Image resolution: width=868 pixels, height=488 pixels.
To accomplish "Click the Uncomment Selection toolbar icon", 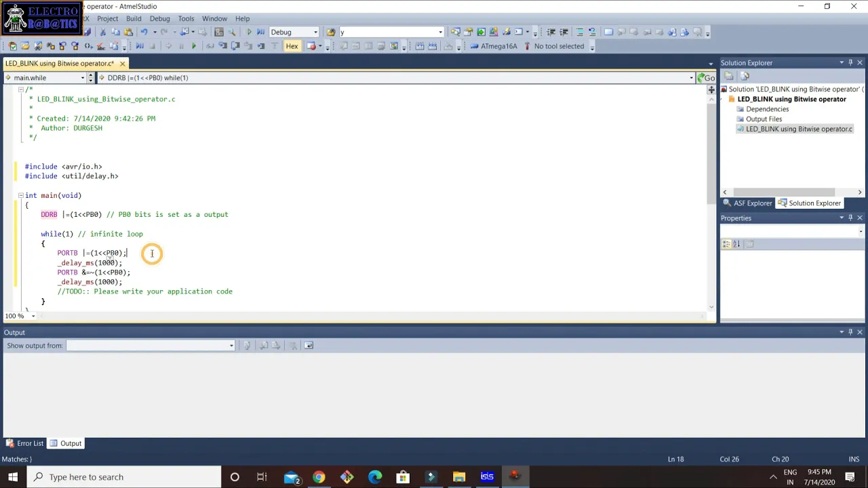I will click(592, 32).
